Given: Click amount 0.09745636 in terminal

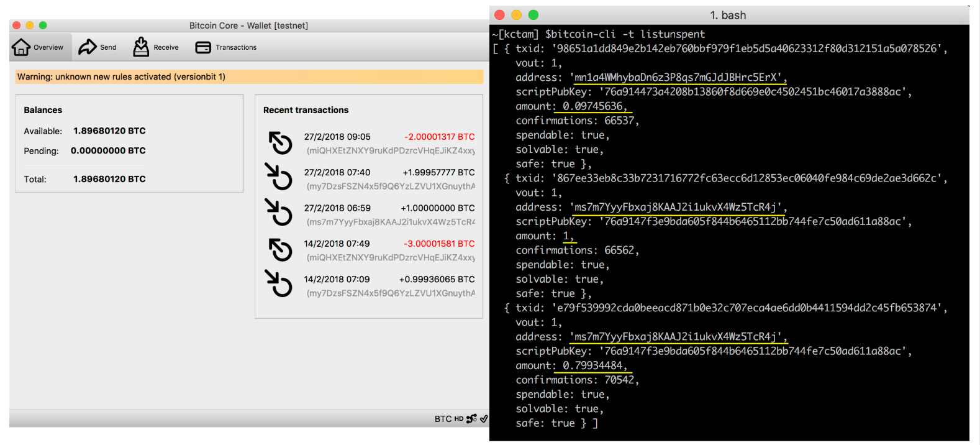Looking at the screenshot, I should pyautogui.click(x=592, y=106).
